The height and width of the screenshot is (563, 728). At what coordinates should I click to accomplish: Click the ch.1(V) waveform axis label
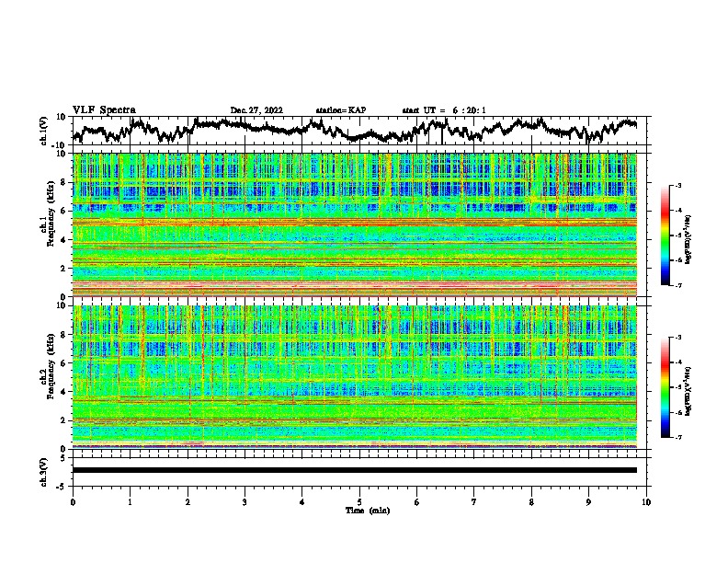pos(44,131)
